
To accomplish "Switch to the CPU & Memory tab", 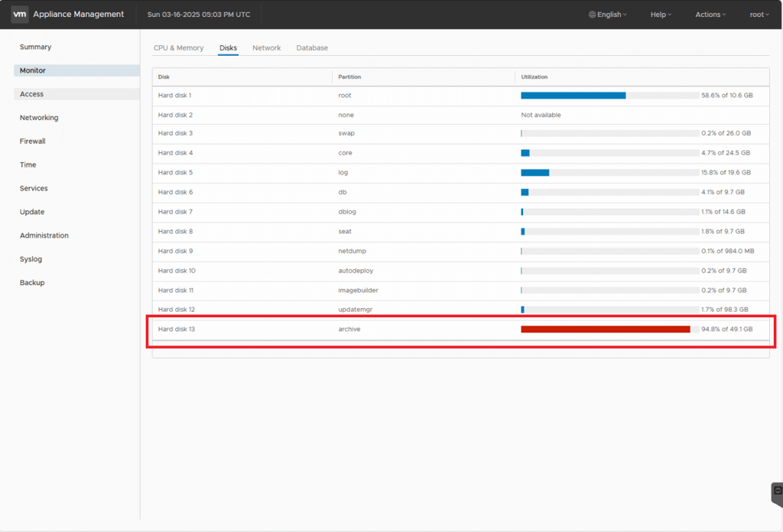I will [x=178, y=48].
